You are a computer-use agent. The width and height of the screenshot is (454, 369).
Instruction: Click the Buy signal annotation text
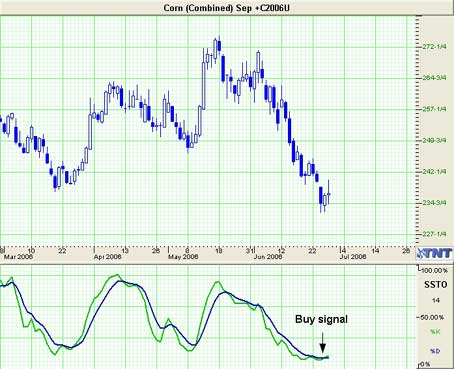(x=321, y=319)
